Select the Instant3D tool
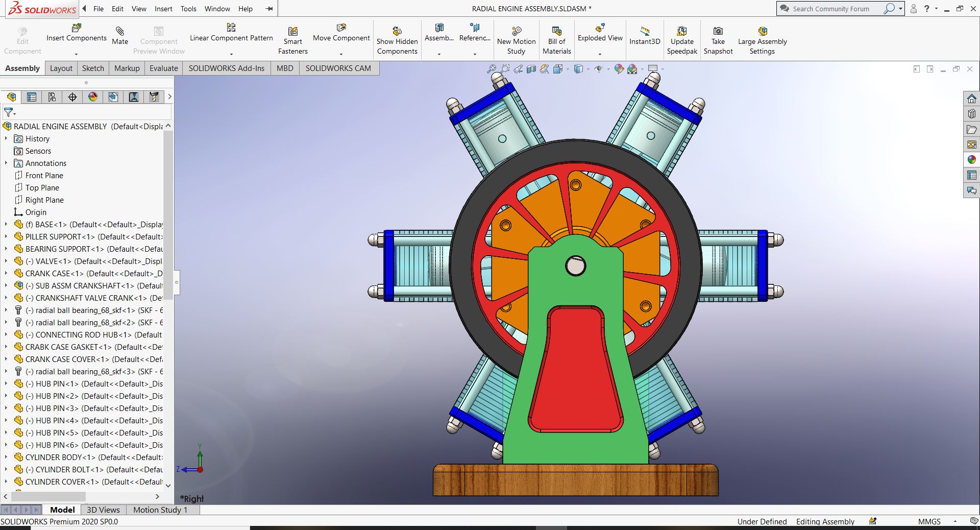This screenshot has height=530, width=980. 645,35
